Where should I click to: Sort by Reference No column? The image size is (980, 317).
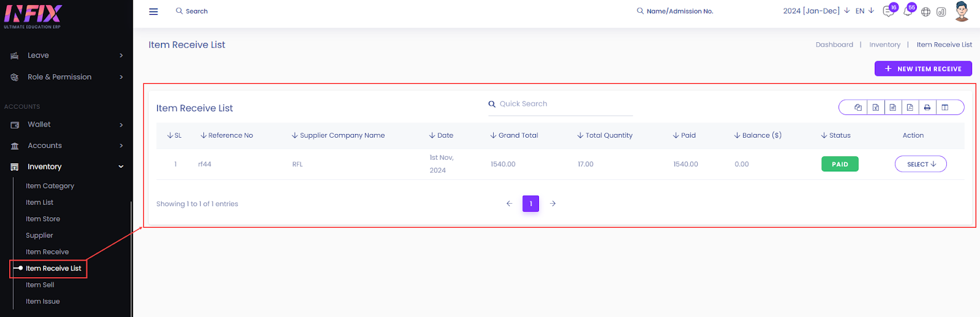tap(227, 135)
